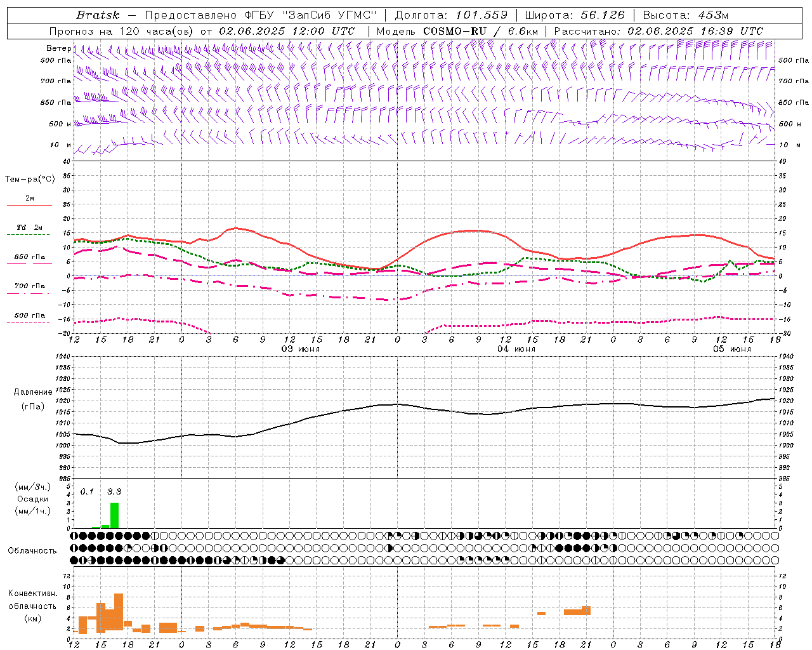Click the 3.3 precipitation amount label
This screenshot has height=650, width=812.
point(114,491)
